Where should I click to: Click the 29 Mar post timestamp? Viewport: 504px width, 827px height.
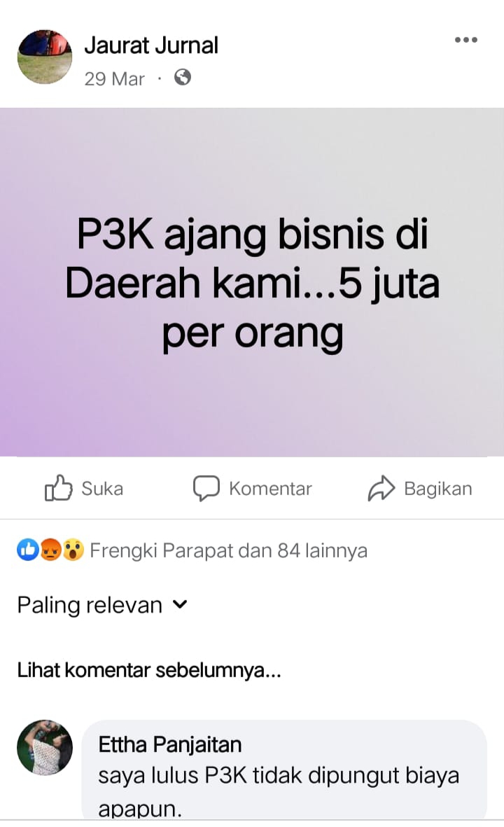point(114,78)
